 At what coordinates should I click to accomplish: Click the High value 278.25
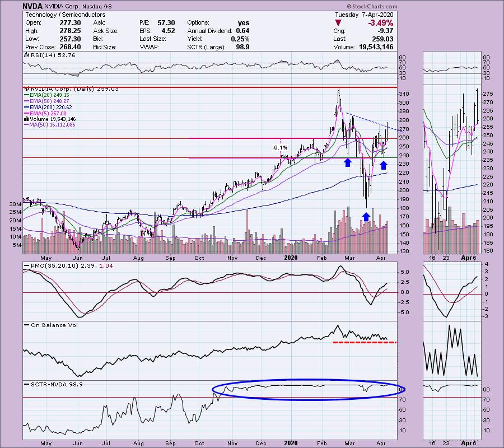click(70, 31)
